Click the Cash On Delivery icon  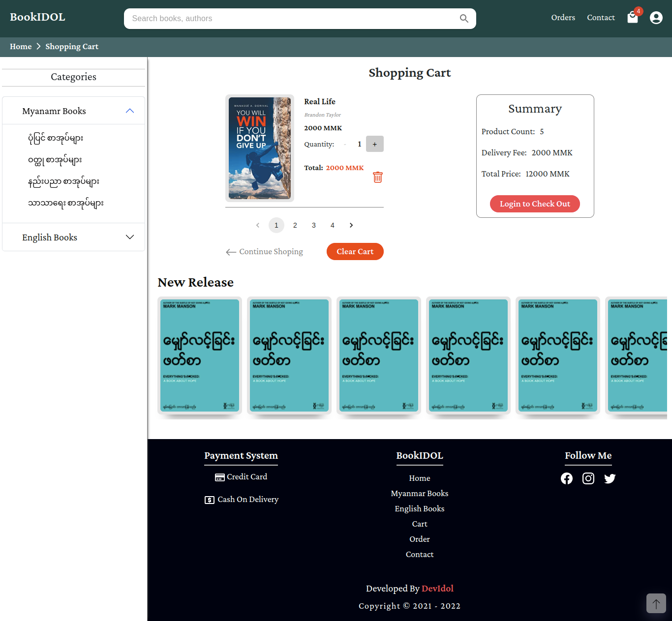coord(210,500)
